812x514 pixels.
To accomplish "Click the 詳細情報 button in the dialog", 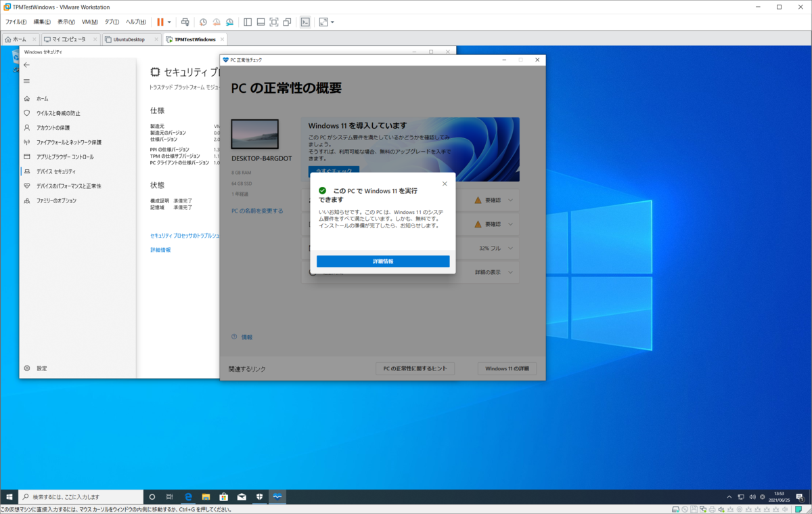I will (x=383, y=261).
